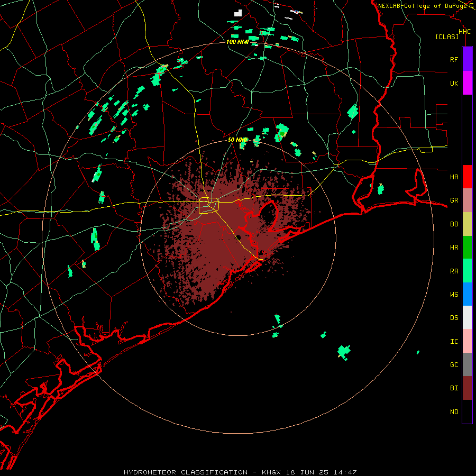
Task: Click the DS legend label
Action: [x=454, y=318]
